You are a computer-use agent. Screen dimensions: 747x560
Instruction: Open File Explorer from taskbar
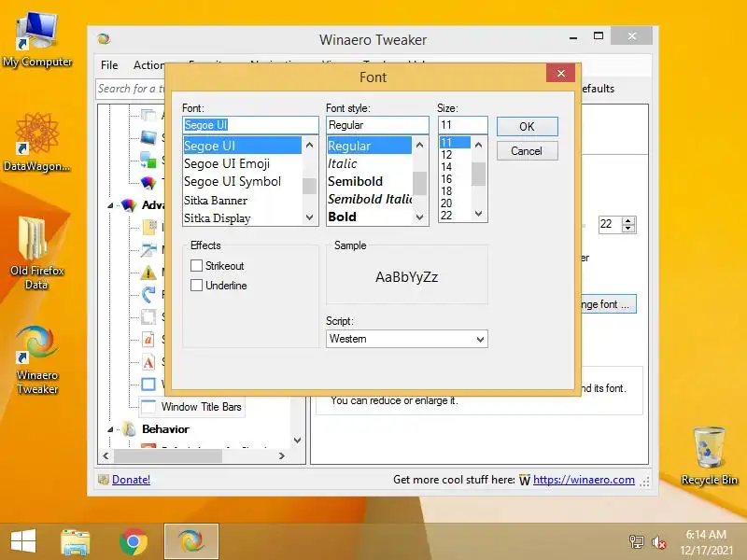tap(76, 542)
